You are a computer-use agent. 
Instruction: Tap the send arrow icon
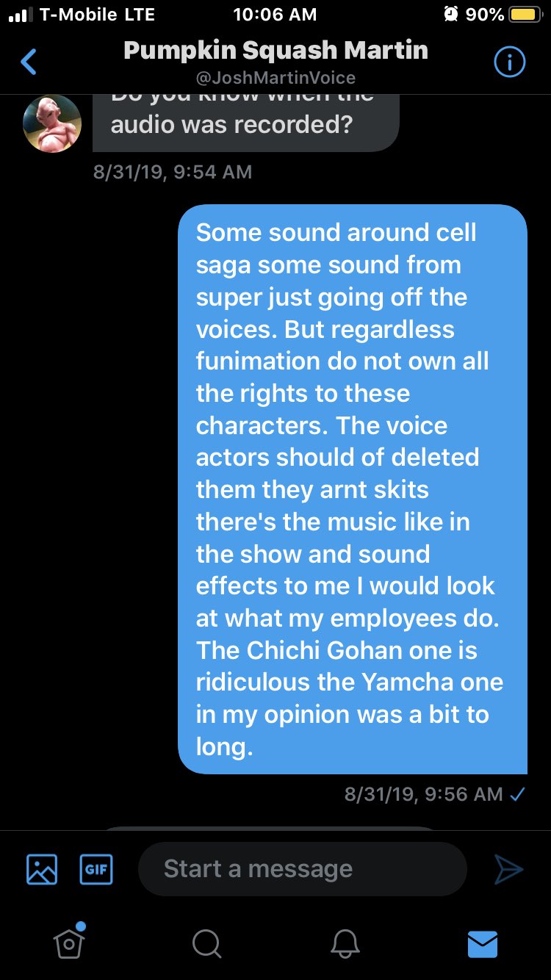click(508, 869)
